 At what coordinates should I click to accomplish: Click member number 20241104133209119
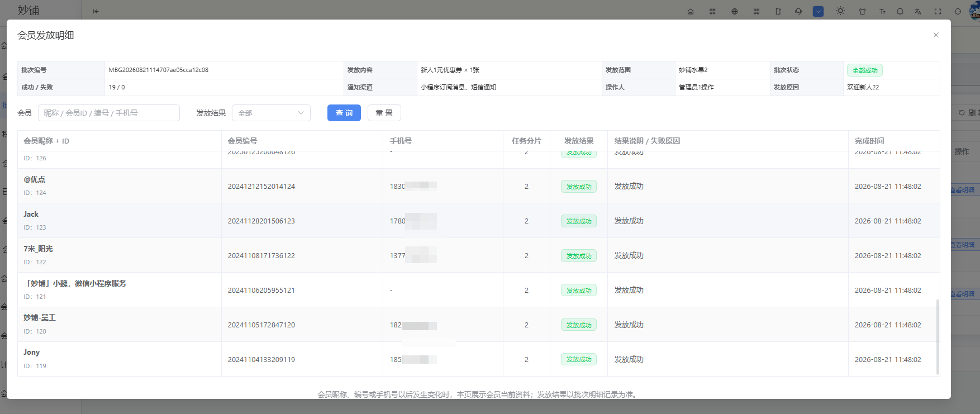tap(261, 360)
